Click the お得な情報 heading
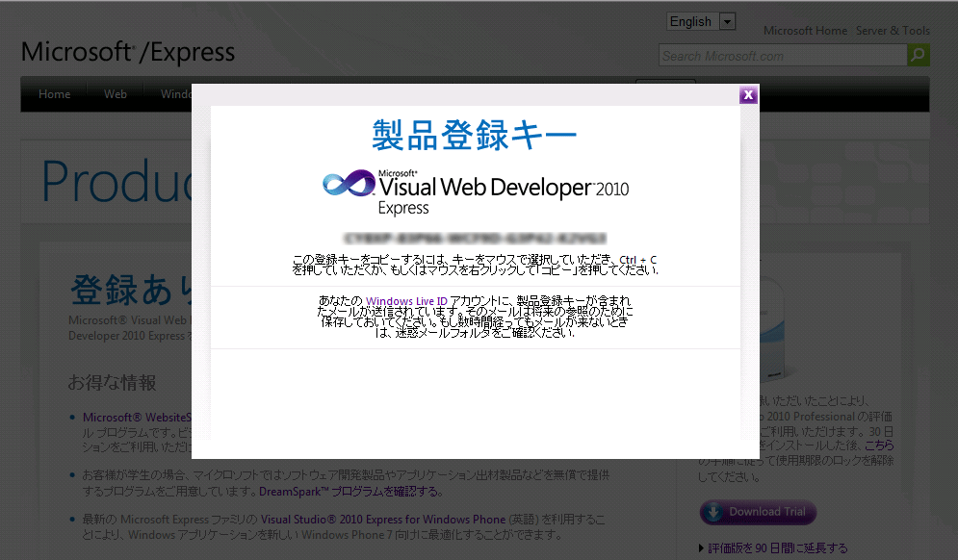 (112, 383)
